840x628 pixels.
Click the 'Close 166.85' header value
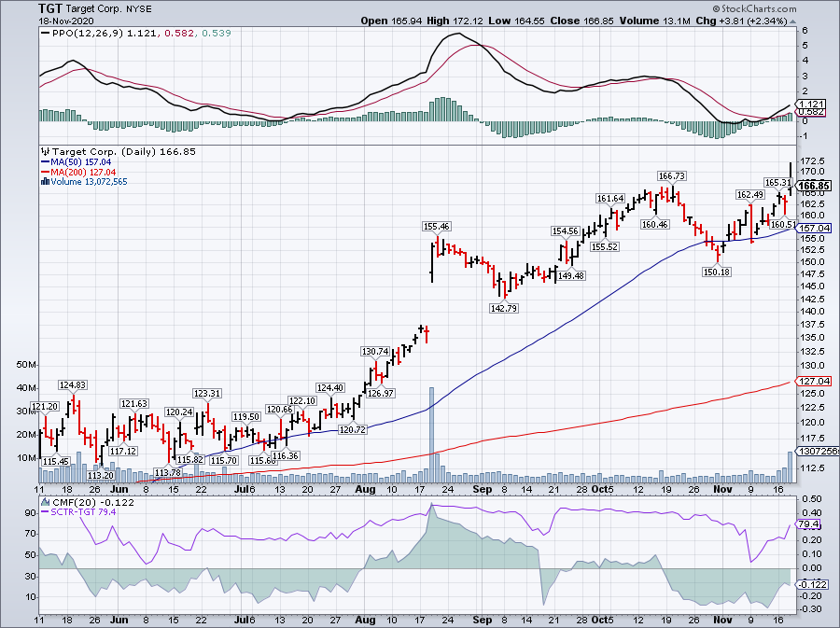point(582,21)
